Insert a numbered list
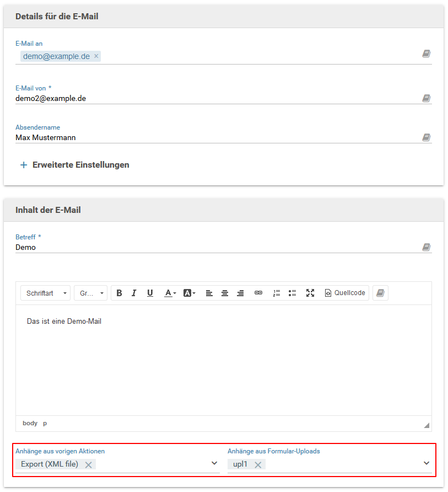 pos(277,293)
